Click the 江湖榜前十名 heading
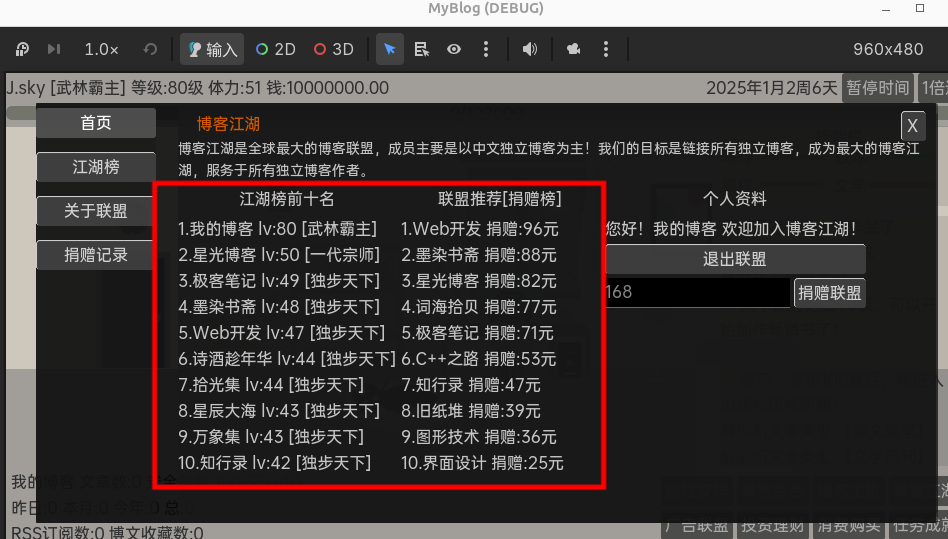948x539 pixels. [x=287, y=199]
